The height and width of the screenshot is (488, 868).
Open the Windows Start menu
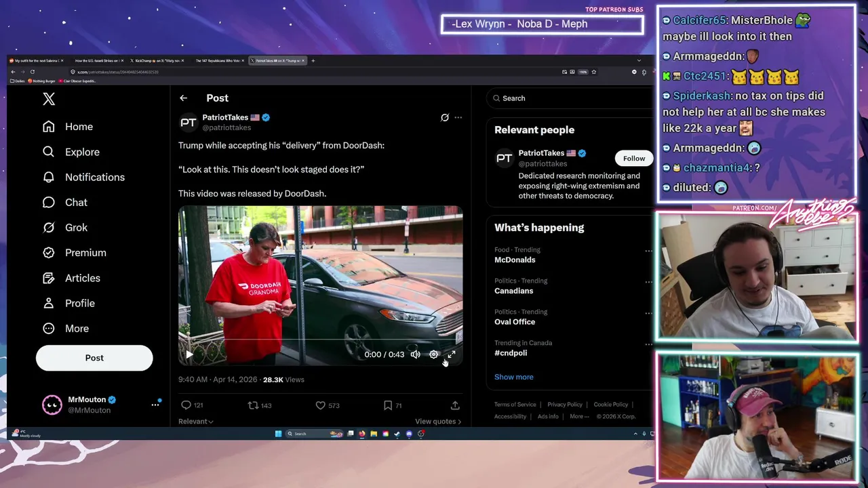[278, 434]
